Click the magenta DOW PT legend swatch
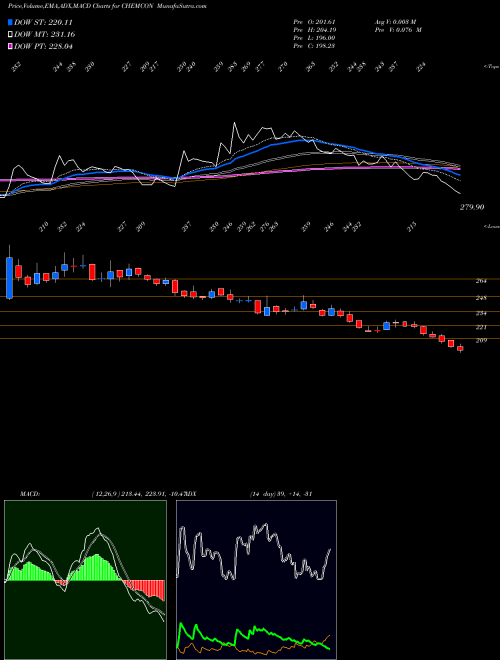This screenshot has height=660, width=500. (10, 46)
